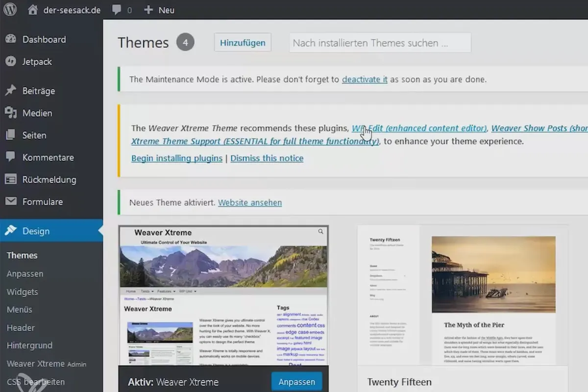Click the plus icon next to Neu
Image resolution: width=588 pixels, height=392 pixels.
(x=148, y=10)
